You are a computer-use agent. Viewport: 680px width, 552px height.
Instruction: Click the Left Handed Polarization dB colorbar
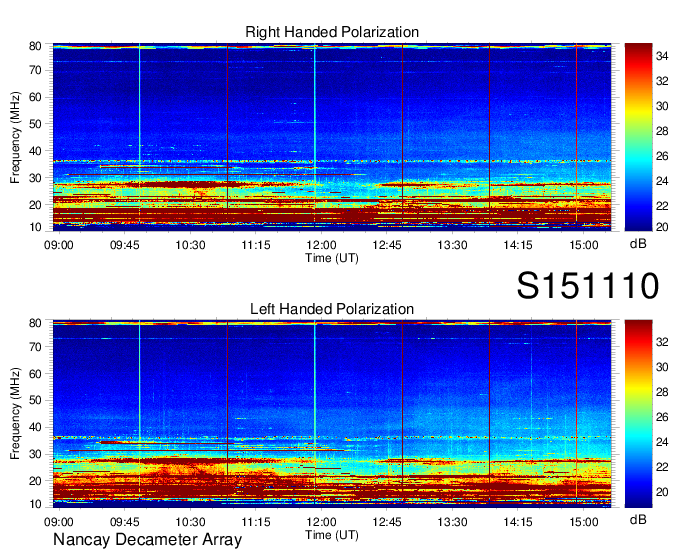click(638, 414)
